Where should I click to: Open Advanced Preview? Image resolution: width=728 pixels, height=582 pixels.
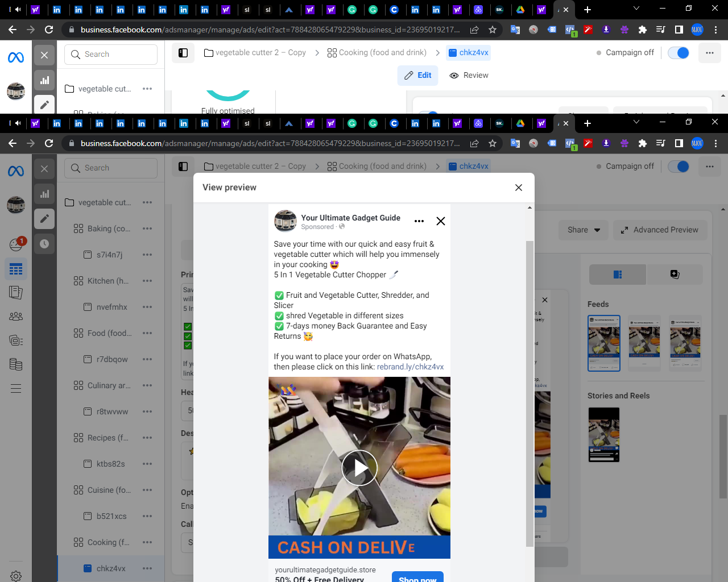click(x=660, y=230)
